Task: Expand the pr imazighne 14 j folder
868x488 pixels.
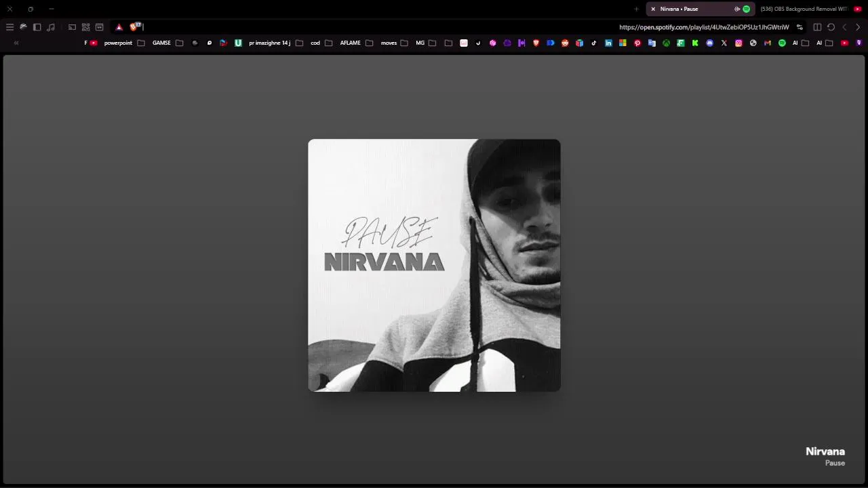Action: tap(276, 43)
